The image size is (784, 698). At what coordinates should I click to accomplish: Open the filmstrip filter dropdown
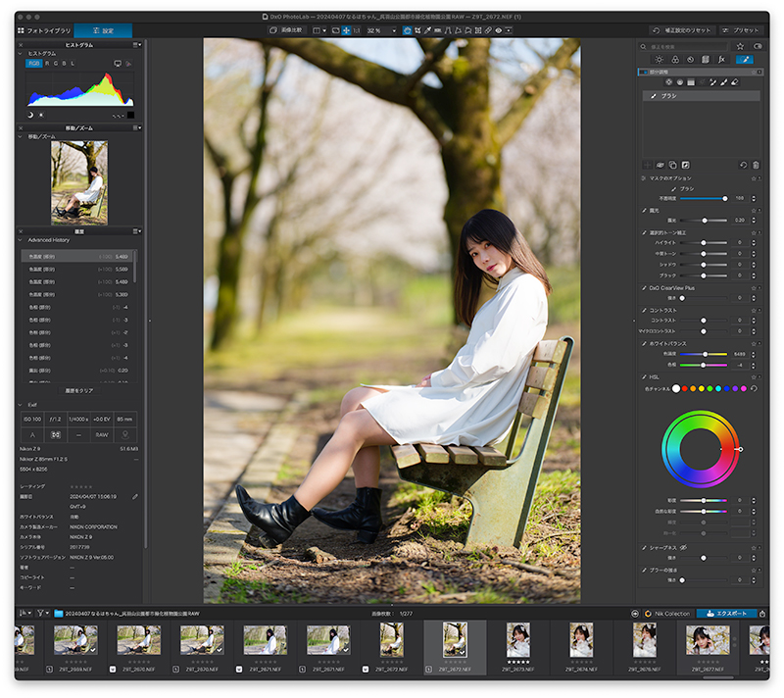tap(43, 613)
